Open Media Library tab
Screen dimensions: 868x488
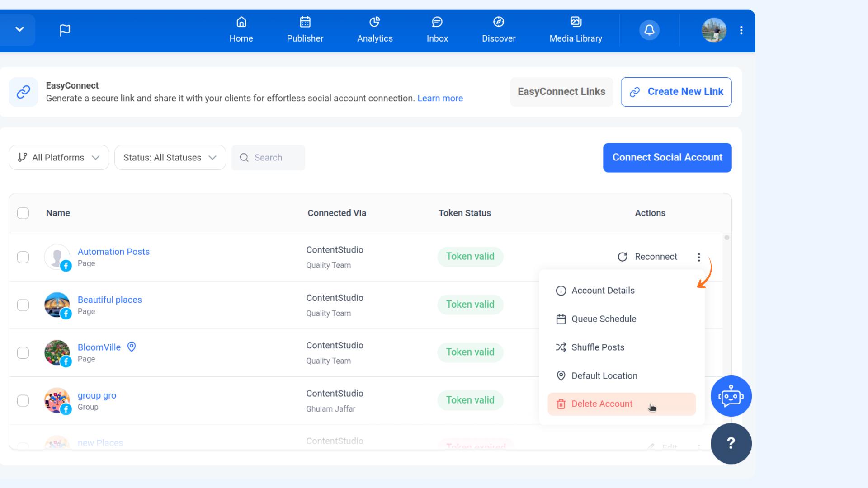click(x=576, y=30)
